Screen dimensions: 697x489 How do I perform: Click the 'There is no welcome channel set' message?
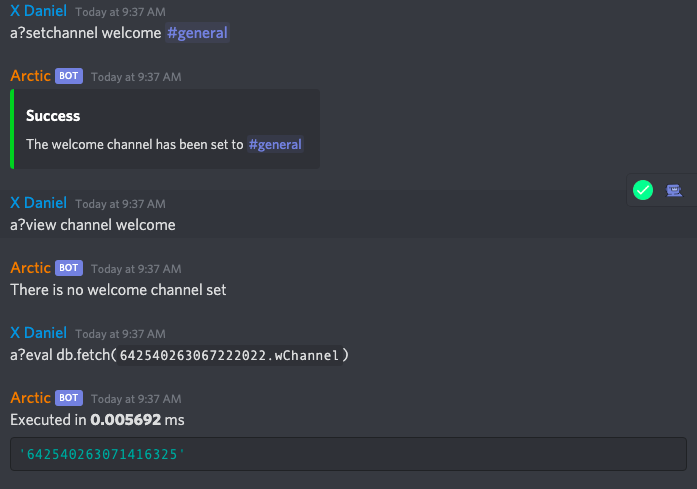(118, 290)
